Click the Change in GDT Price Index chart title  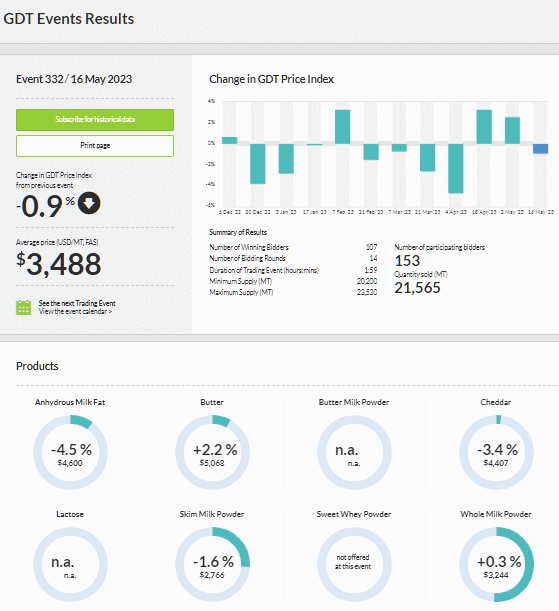[272, 79]
